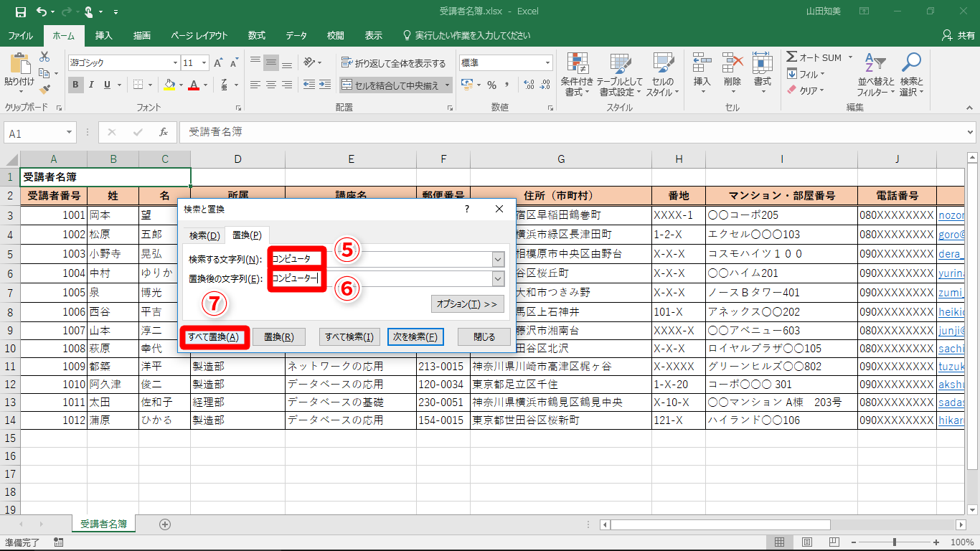Viewport: 980px width, 551px height.
Task: Click the Format cells icon
Action: point(762,63)
